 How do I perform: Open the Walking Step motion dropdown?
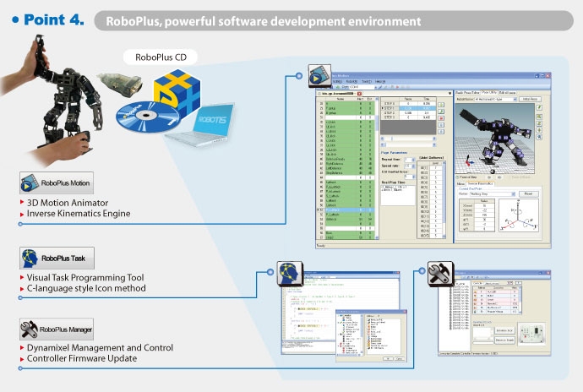pyautogui.click(x=493, y=194)
